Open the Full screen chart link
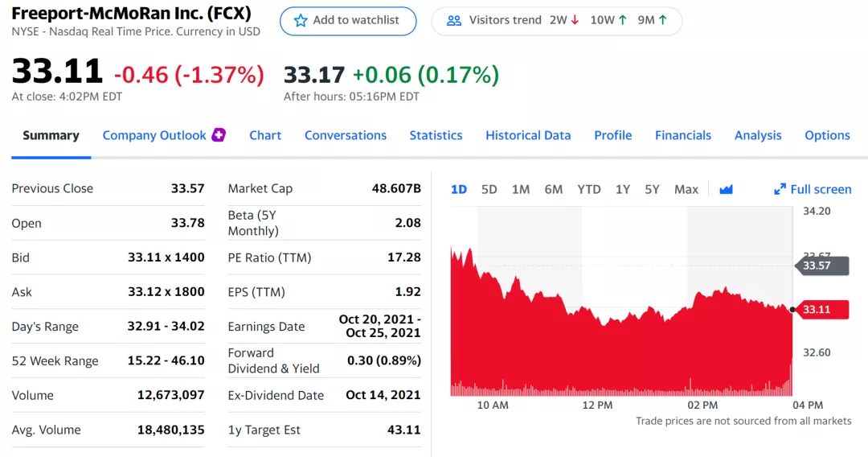The width and height of the screenshot is (868, 457). pyautogui.click(x=821, y=190)
